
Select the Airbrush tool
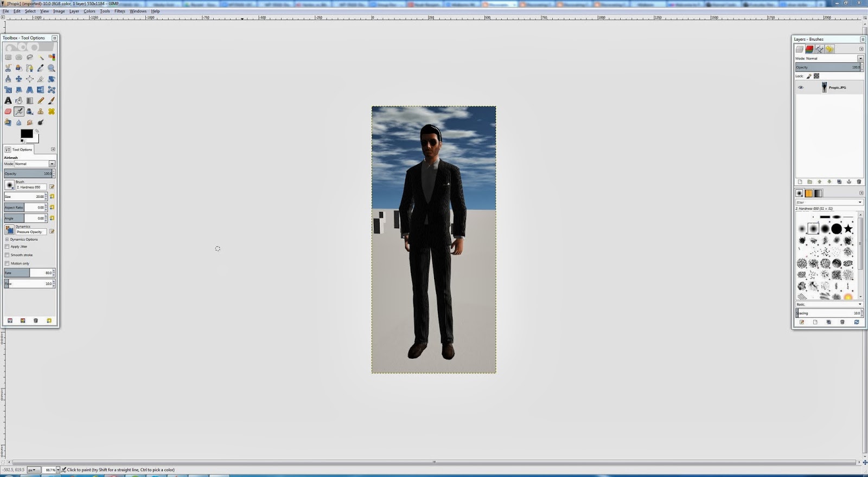point(19,112)
